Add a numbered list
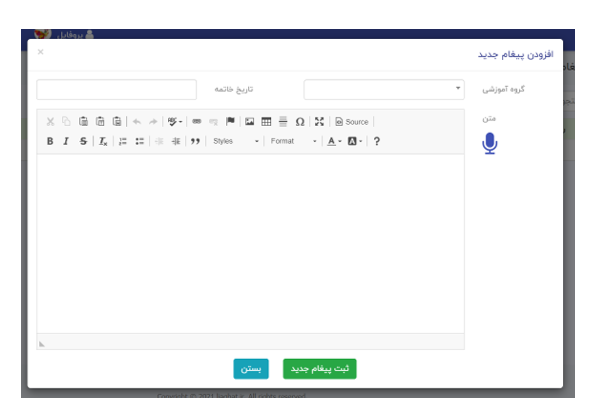 [x=123, y=141]
